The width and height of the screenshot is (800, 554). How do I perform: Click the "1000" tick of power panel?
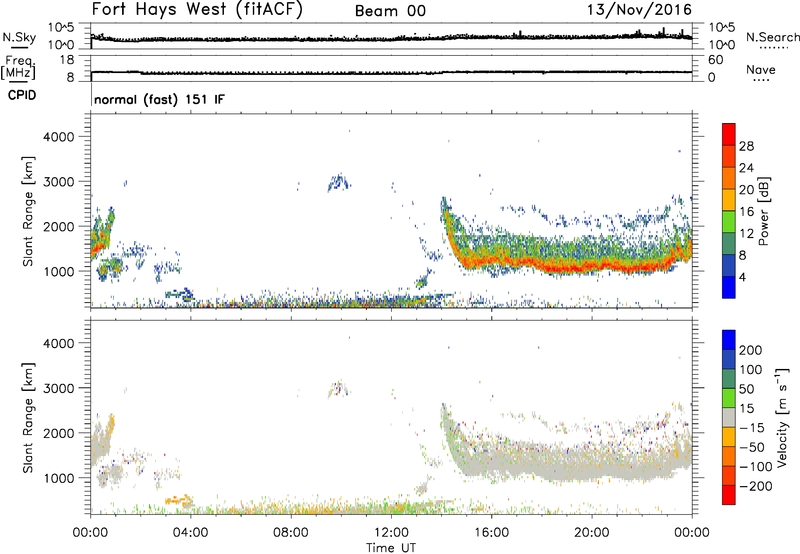click(59, 271)
